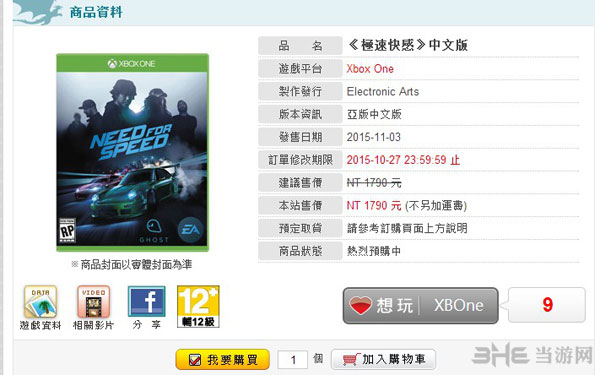
Task: Click the 12+ age rating badge
Action: point(198,307)
